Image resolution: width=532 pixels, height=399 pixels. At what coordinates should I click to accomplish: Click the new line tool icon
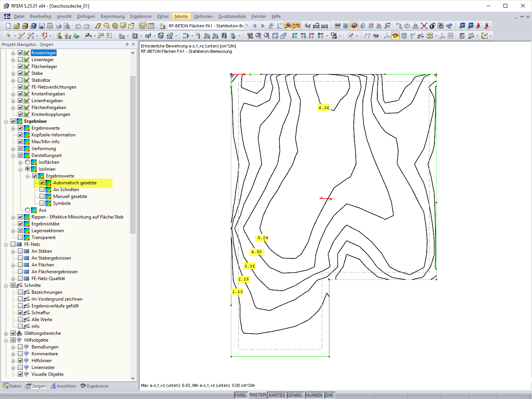pos(21,36)
